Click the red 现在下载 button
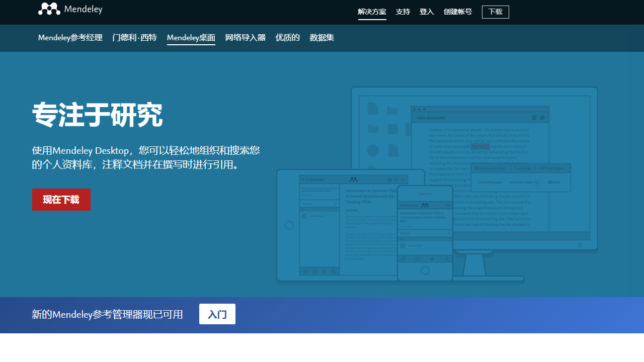Viewport: 644px width, 362px height. click(61, 200)
